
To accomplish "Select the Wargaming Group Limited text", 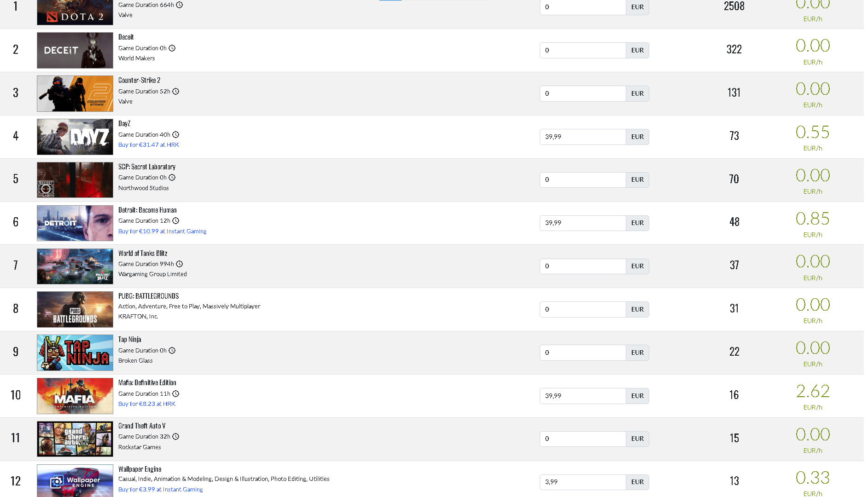I will (152, 274).
